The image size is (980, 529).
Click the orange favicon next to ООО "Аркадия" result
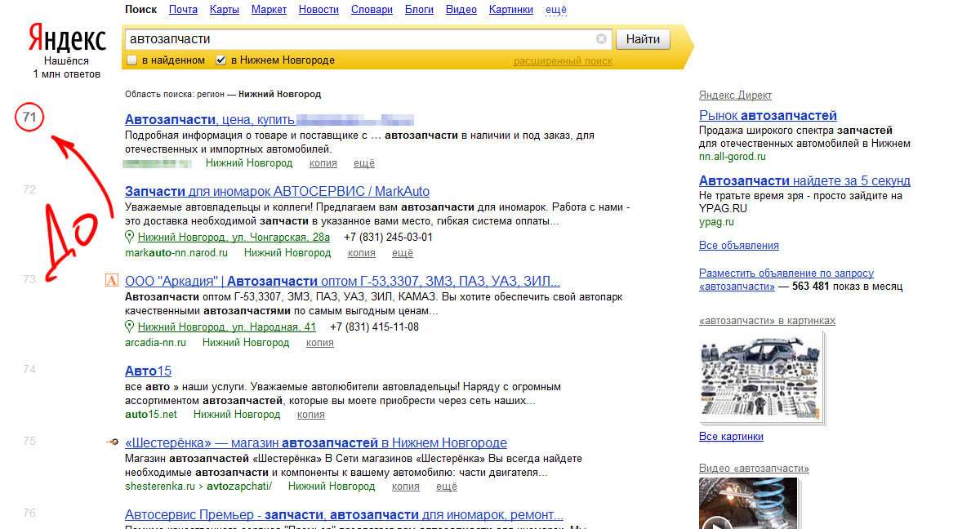tap(113, 281)
